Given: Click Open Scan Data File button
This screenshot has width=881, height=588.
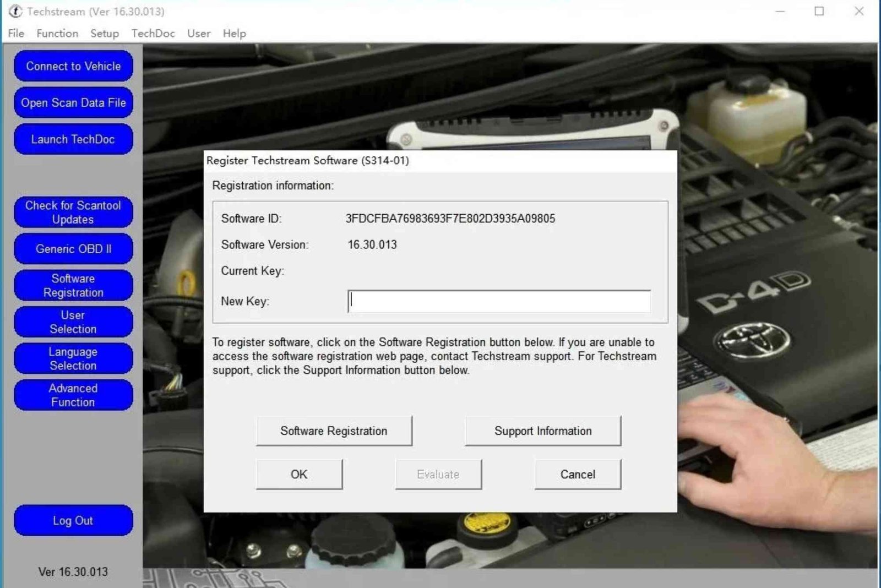Looking at the screenshot, I should click(73, 103).
